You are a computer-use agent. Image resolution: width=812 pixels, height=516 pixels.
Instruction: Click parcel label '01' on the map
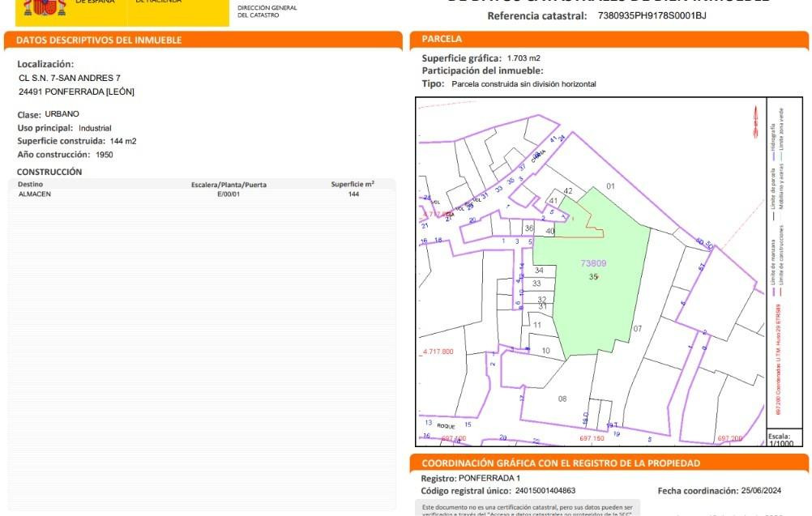(x=610, y=186)
